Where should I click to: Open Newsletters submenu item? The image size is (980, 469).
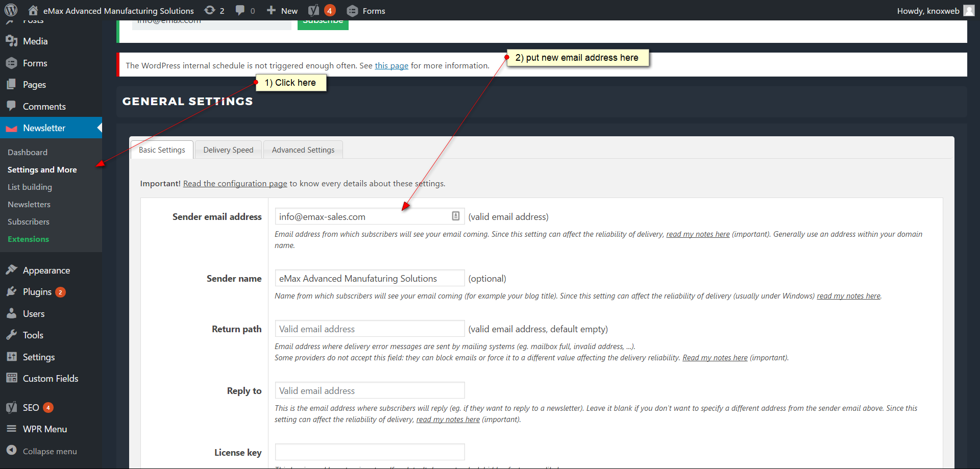click(x=29, y=204)
